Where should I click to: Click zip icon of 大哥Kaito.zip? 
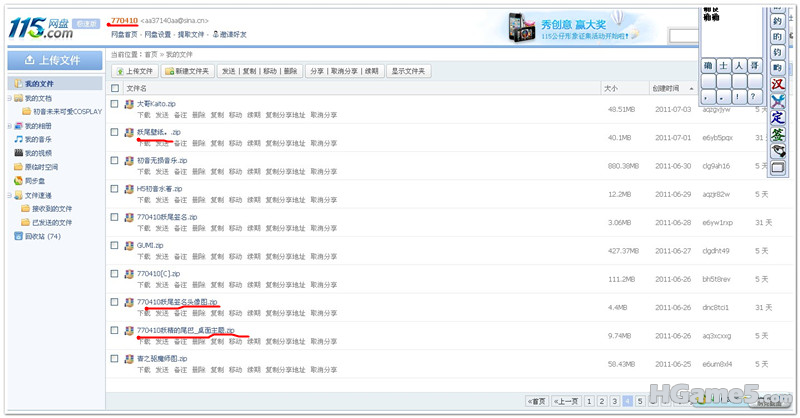[130, 104]
